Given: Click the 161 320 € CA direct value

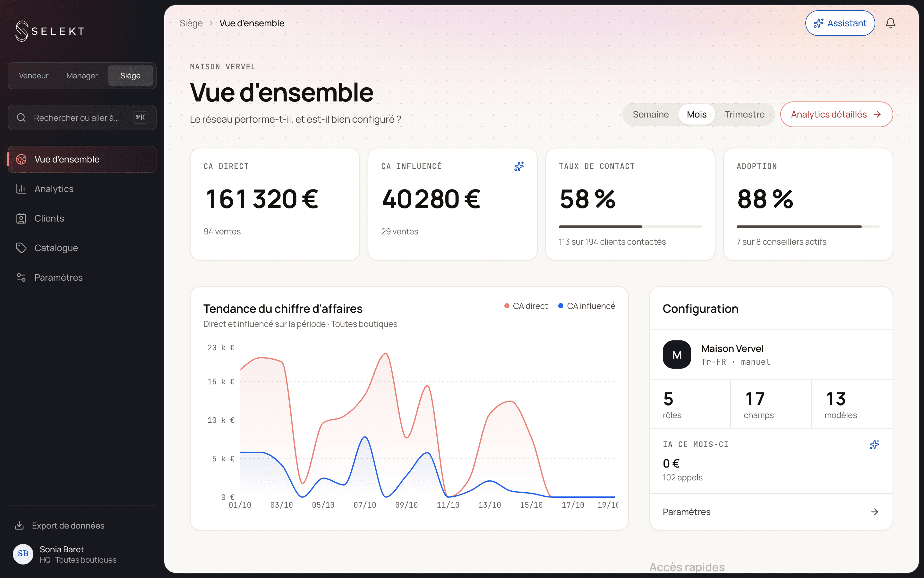Looking at the screenshot, I should pyautogui.click(x=262, y=199).
